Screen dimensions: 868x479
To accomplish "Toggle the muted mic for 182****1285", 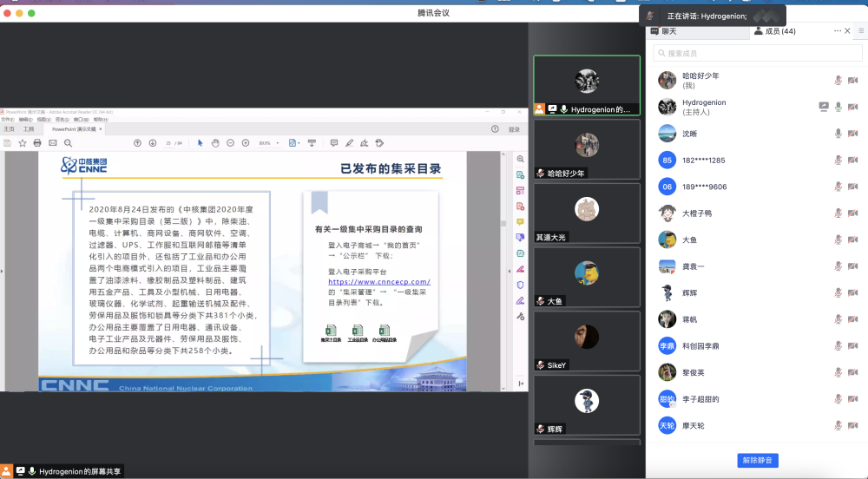I will (x=838, y=160).
